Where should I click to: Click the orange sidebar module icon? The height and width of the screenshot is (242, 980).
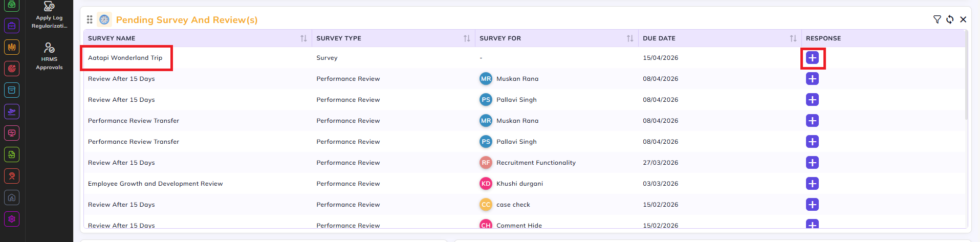[x=12, y=47]
